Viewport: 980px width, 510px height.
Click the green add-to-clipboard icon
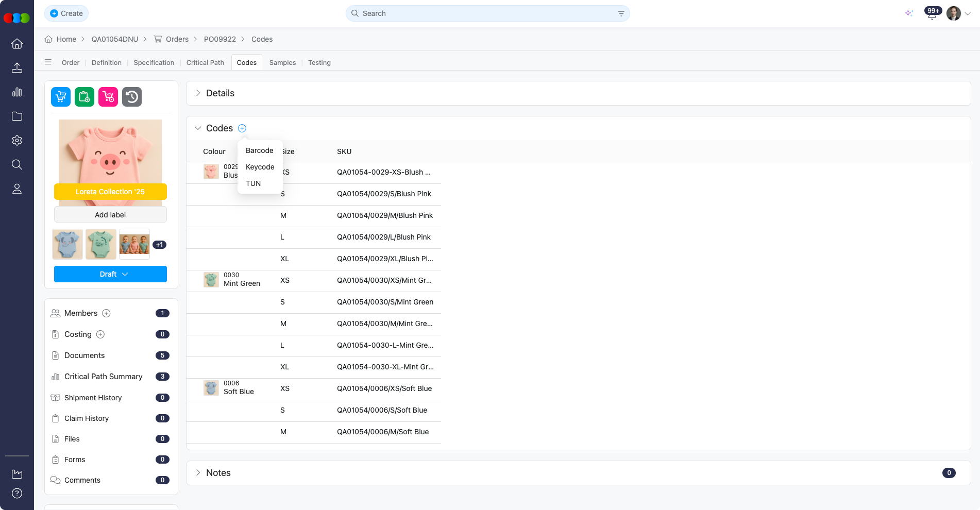click(84, 96)
